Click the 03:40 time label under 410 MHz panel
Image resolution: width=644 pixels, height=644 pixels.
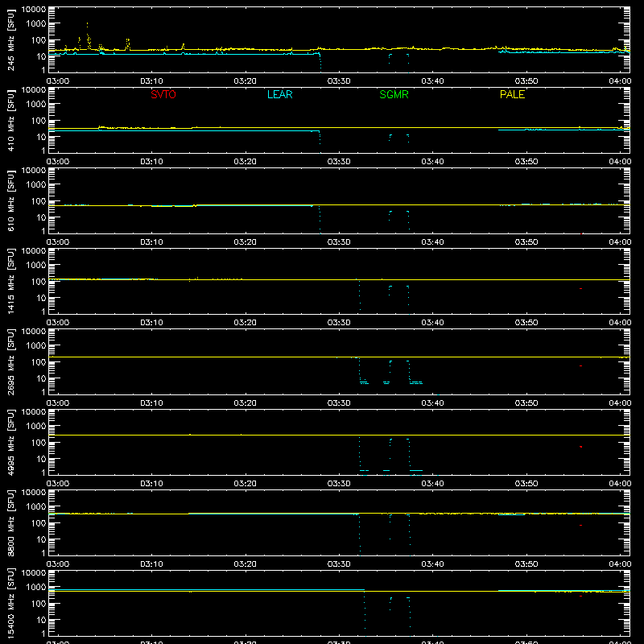[x=432, y=162]
